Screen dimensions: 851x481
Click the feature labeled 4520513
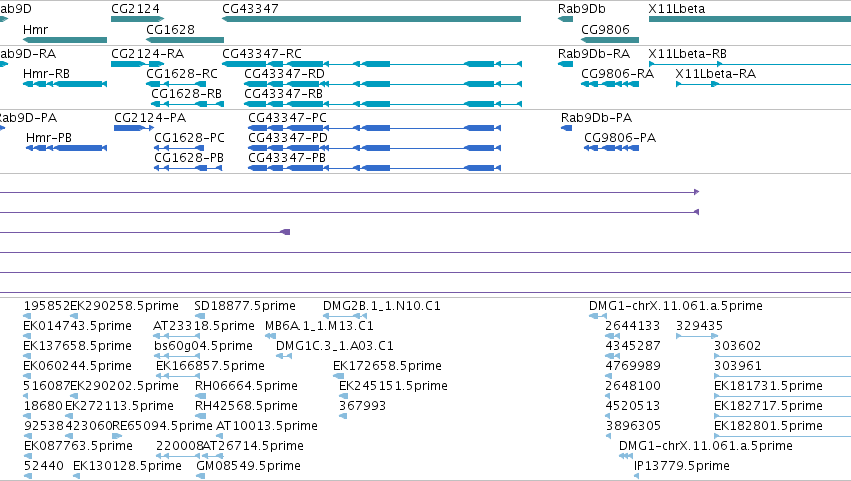[633, 406]
